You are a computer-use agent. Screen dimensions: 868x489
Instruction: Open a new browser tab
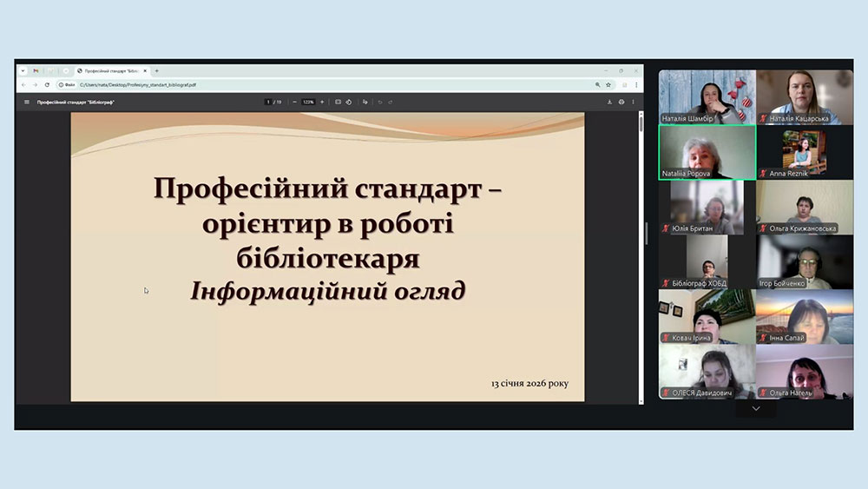tap(157, 70)
